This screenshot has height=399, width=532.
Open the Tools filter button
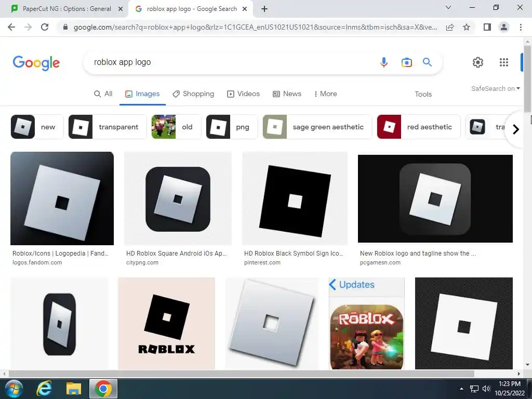[423, 95]
